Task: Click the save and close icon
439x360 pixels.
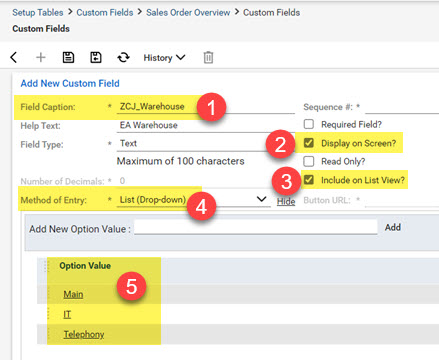Action: [x=96, y=57]
